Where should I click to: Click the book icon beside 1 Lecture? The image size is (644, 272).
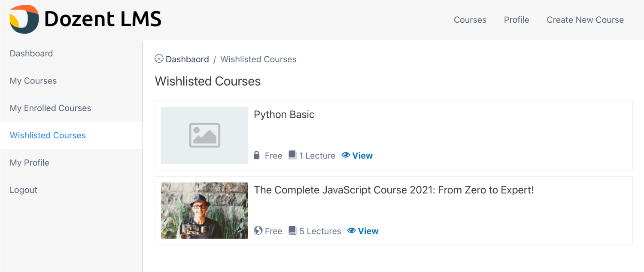pos(292,155)
